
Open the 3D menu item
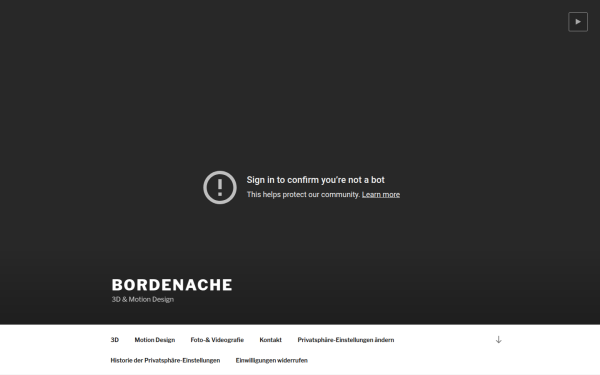(115, 340)
